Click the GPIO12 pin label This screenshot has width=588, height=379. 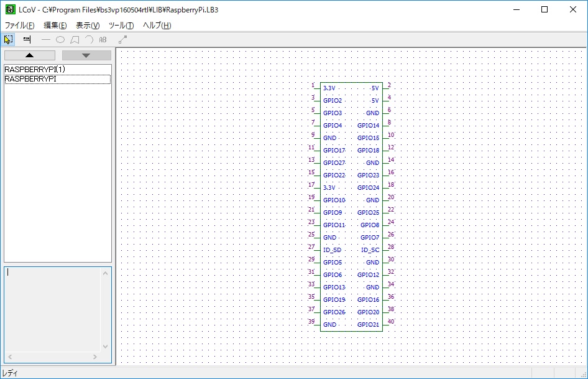tap(368, 274)
